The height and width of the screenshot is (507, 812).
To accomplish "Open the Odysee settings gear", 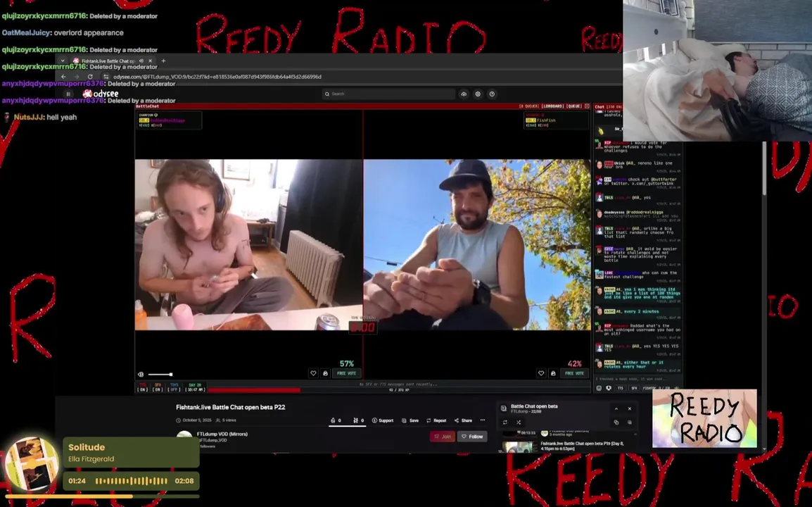I will click(478, 94).
